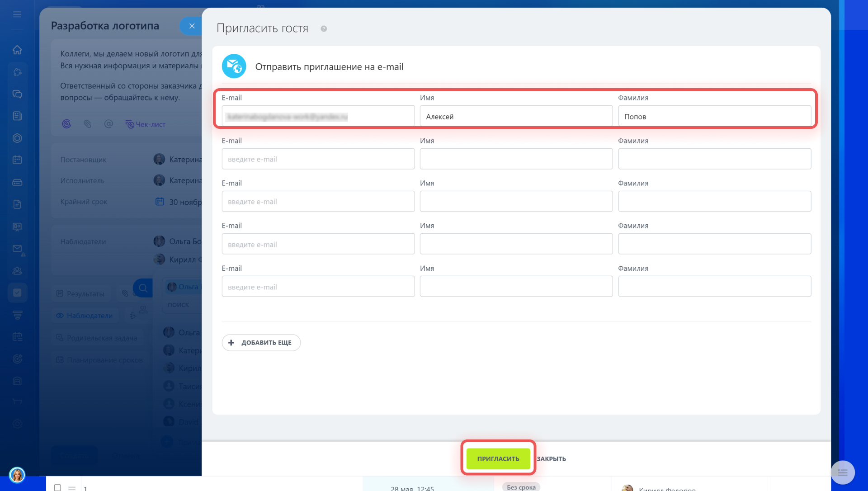Click the Фамилия field containing Попов

(714, 117)
